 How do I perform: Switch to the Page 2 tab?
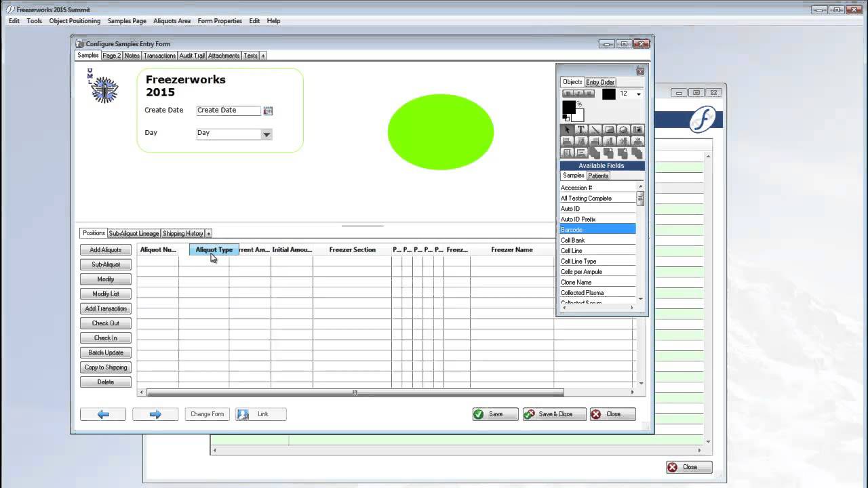tap(112, 56)
